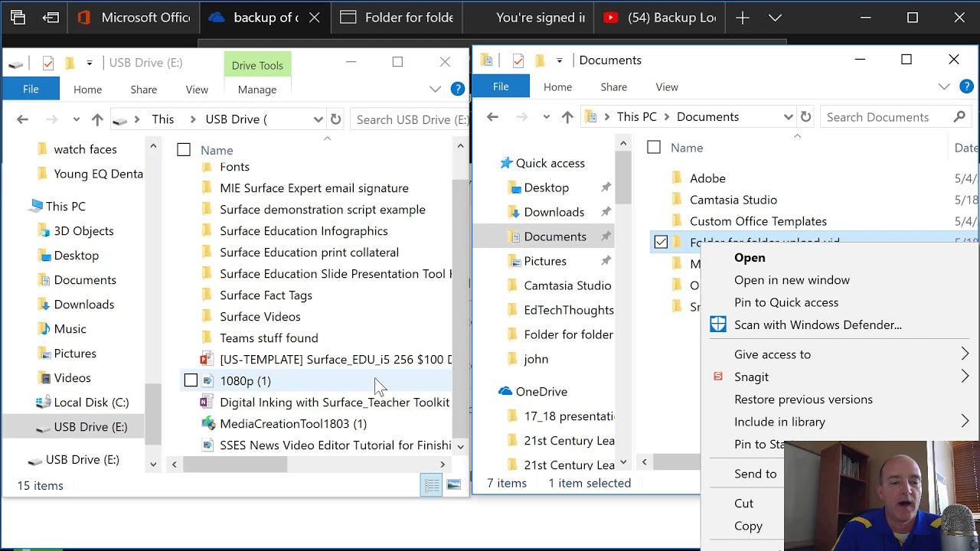Uncheck the selected Folder for folder upload checkbox

661,243
